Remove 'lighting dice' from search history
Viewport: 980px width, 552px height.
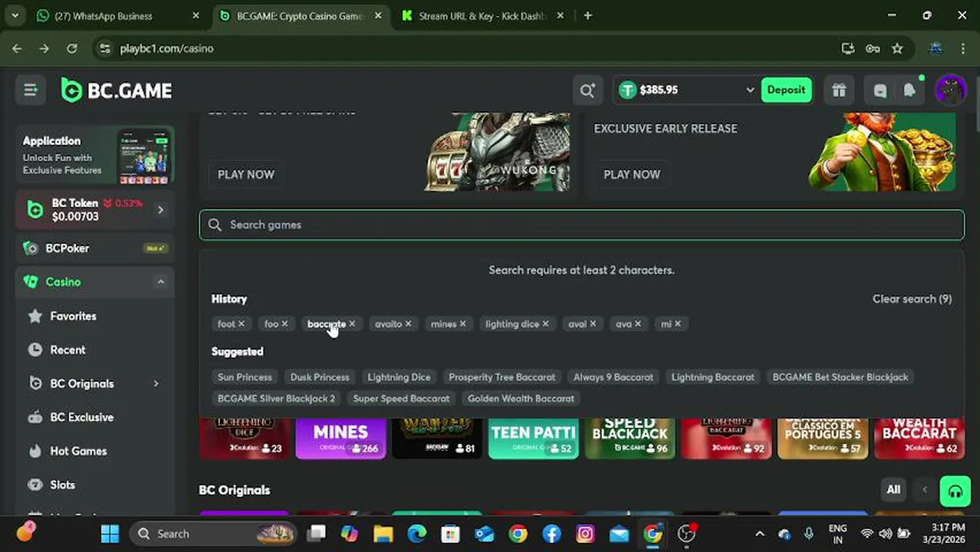tap(545, 324)
